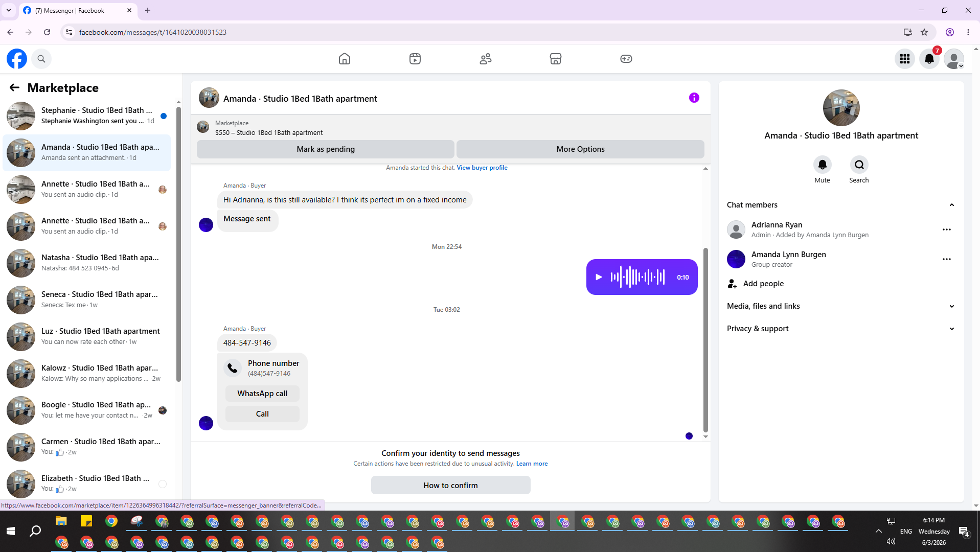Click Add people label in chat members
Viewport: 980px width, 552px height.
click(x=763, y=284)
